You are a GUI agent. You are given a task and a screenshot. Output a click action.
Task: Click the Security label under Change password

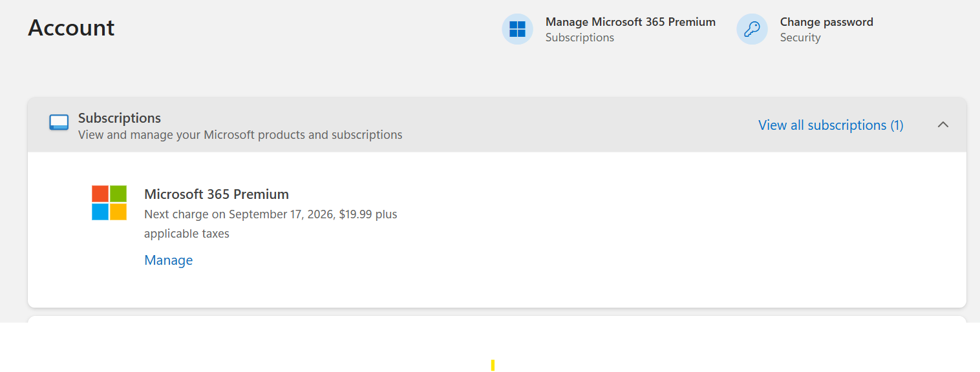(800, 37)
